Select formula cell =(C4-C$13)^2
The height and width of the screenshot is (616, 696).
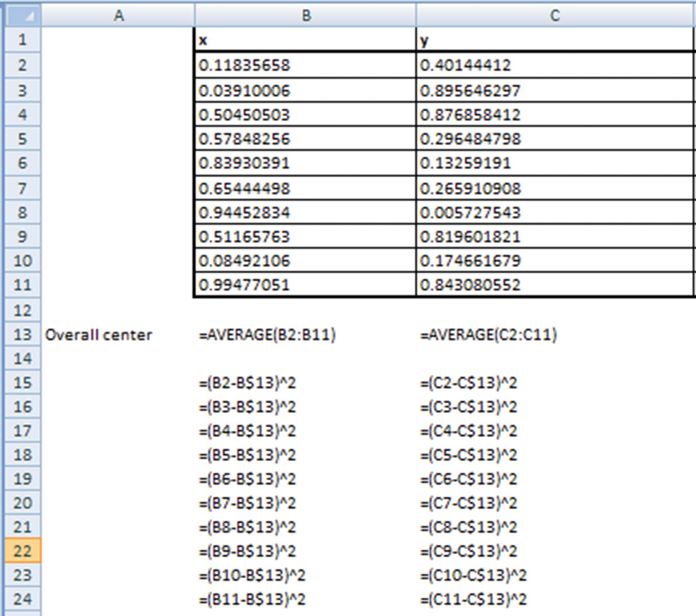click(555, 431)
